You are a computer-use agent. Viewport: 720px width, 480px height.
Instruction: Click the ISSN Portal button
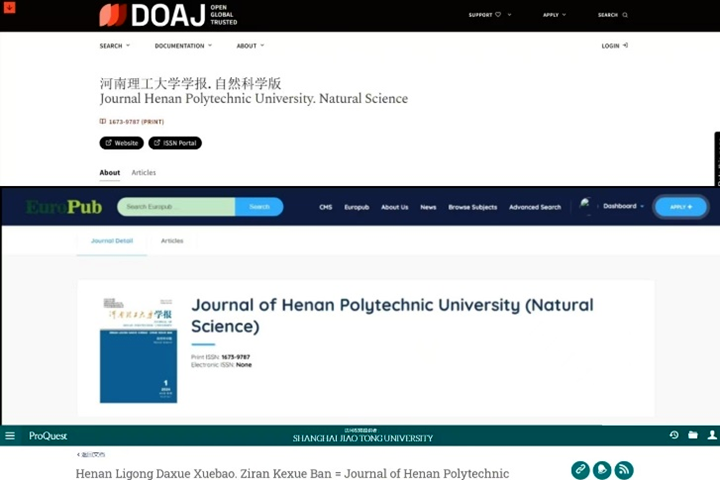pyautogui.click(x=175, y=143)
